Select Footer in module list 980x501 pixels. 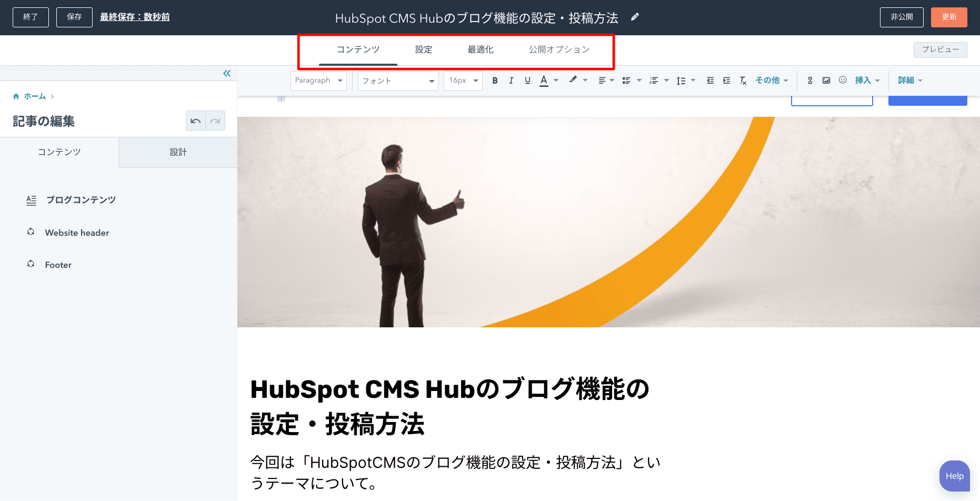pos(58,265)
